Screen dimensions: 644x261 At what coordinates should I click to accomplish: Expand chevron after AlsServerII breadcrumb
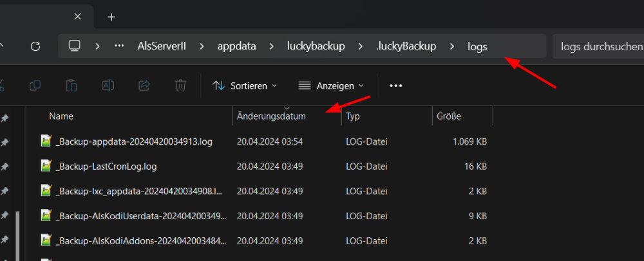pyautogui.click(x=202, y=46)
